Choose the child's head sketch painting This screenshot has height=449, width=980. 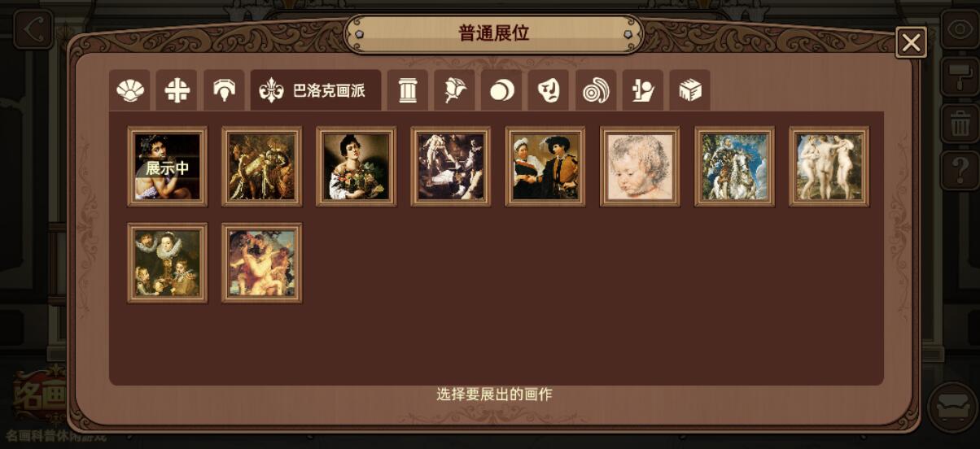click(x=640, y=167)
